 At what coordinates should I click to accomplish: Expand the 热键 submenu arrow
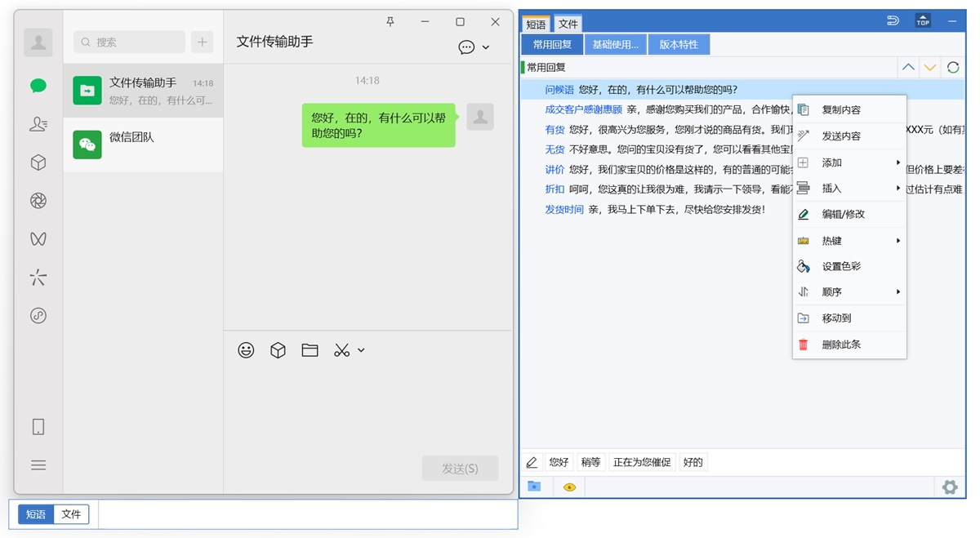coord(900,240)
